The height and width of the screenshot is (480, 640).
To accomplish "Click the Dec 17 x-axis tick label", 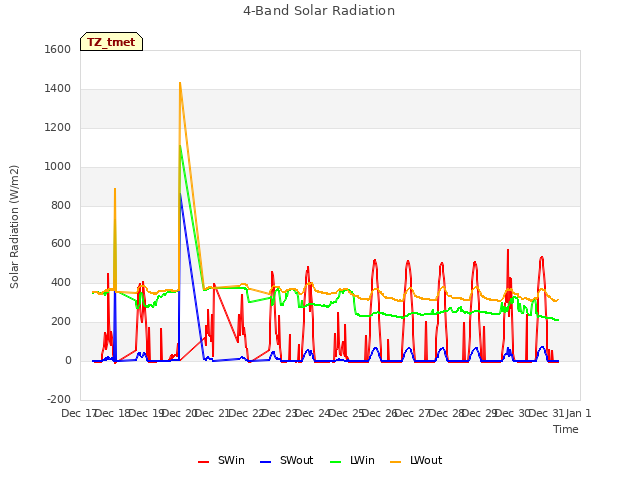I will (78, 413).
